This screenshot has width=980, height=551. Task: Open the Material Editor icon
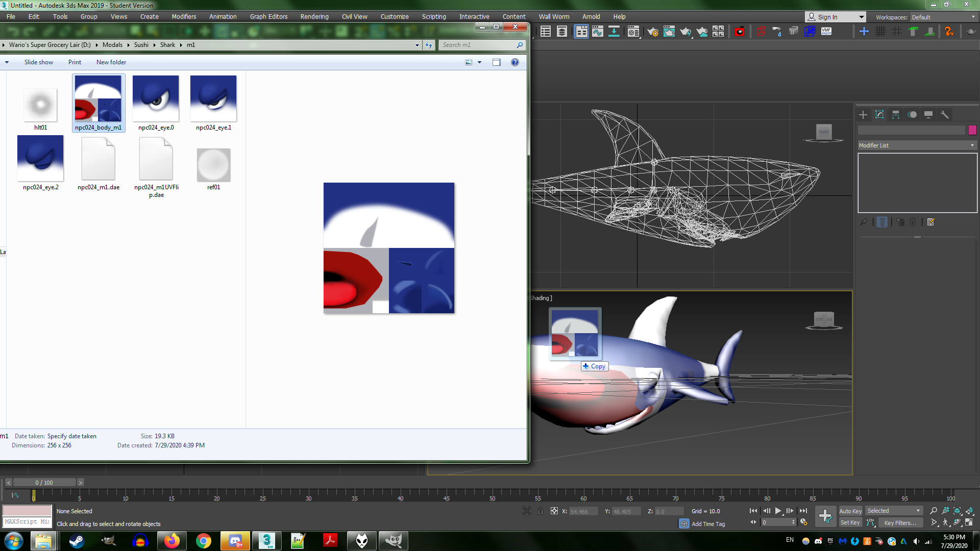coord(633,32)
